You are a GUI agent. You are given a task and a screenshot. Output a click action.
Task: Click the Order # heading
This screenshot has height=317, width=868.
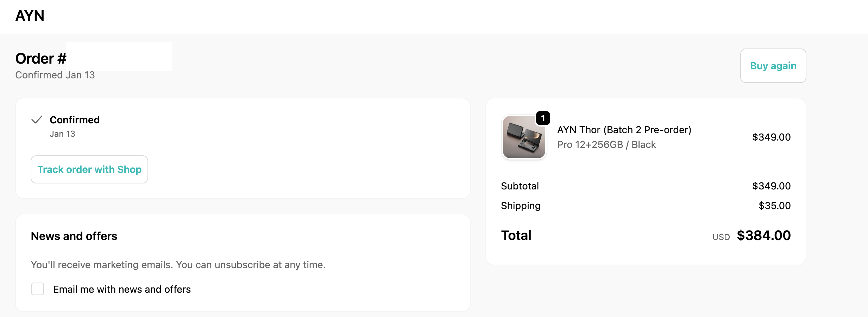click(41, 58)
